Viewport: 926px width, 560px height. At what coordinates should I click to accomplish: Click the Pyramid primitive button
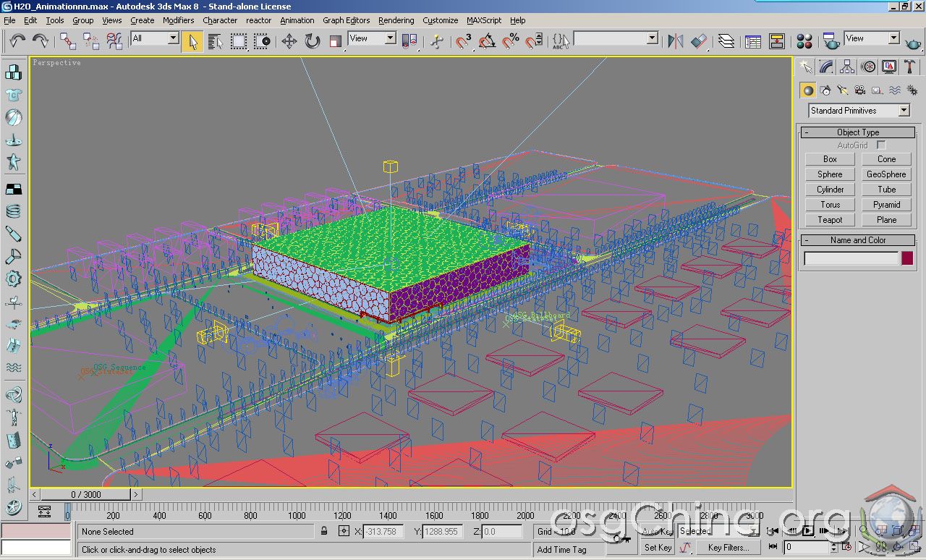coord(886,205)
